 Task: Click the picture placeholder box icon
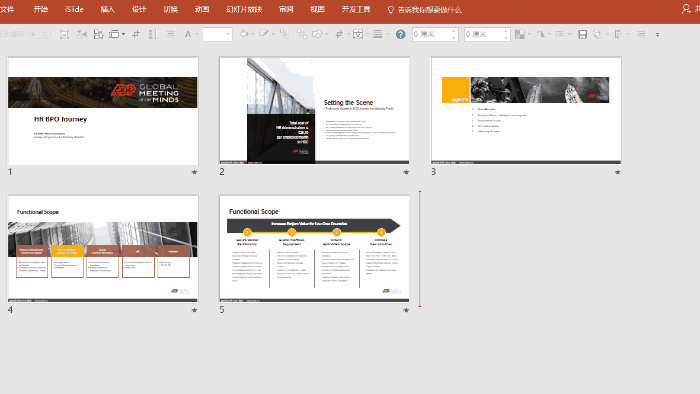[358, 34]
